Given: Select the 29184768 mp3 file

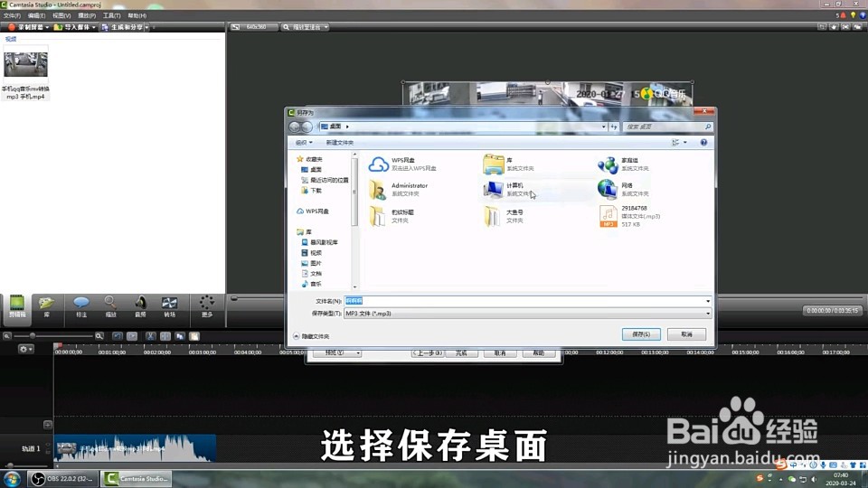Looking at the screenshot, I should click(x=629, y=216).
